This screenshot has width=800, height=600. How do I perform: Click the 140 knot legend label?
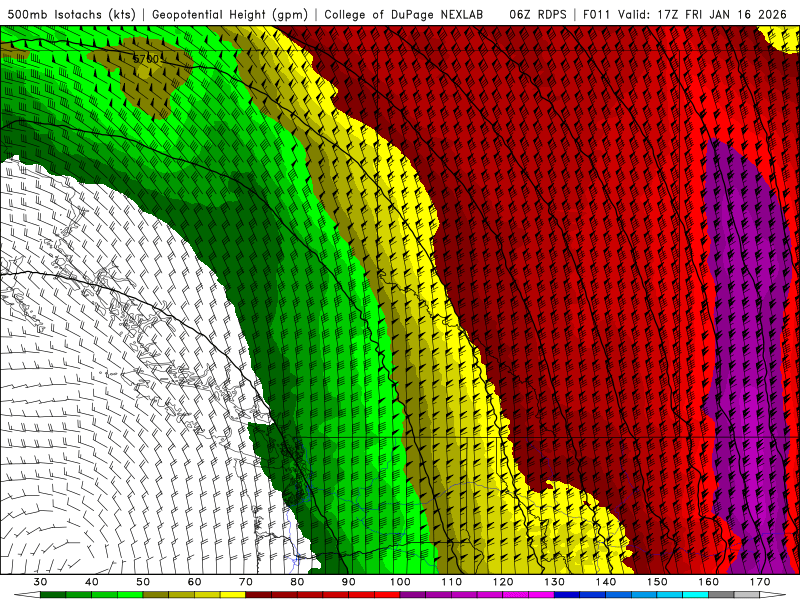click(x=606, y=582)
